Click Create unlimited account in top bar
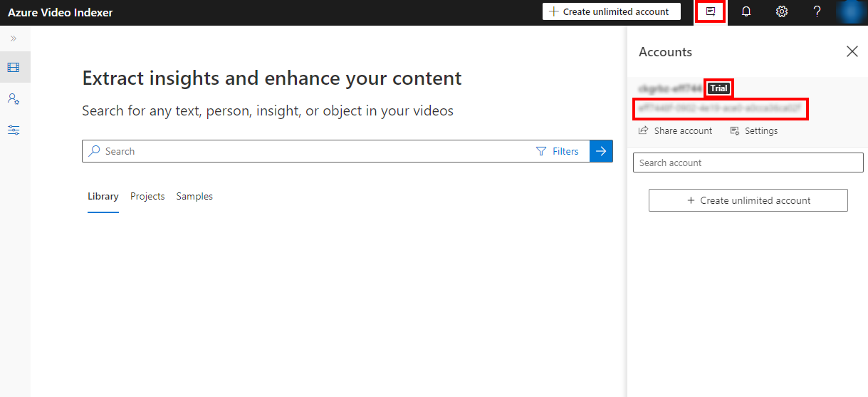This screenshot has width=868, height=397. tap(611, 12)
